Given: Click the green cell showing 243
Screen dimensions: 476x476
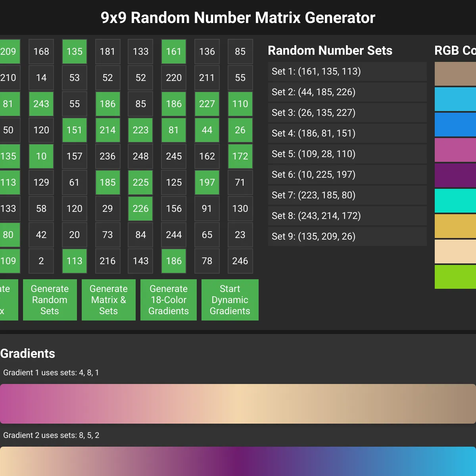Looking at the screenshot, I should [41, 104].
